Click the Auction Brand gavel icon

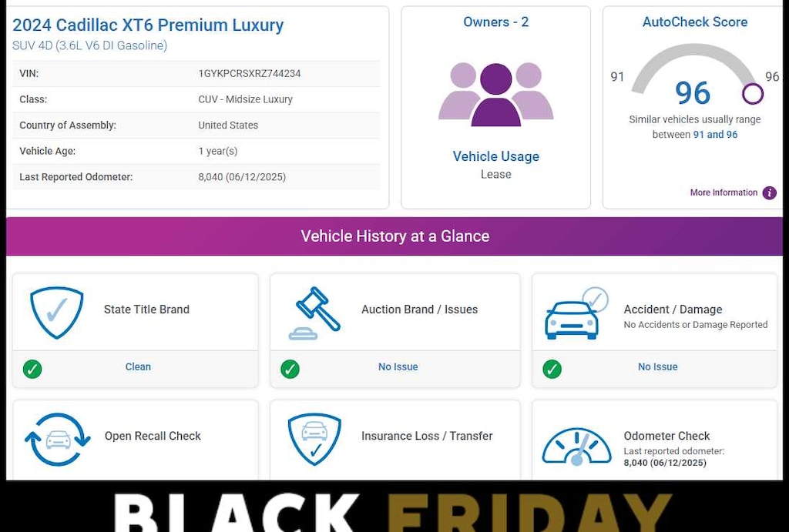[314, 313]
